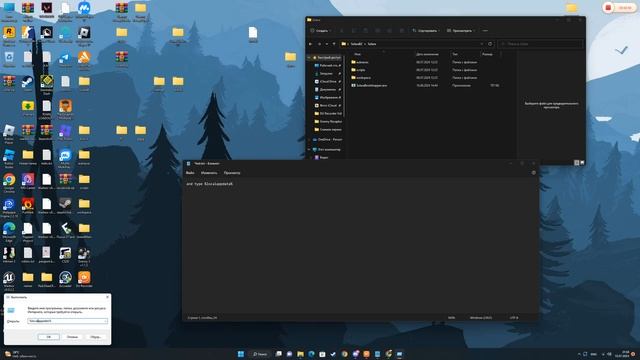The image size is (640, 360).
Task: Sort by the Тип column header
Action: pyautogui.click(x=455, y=54)
